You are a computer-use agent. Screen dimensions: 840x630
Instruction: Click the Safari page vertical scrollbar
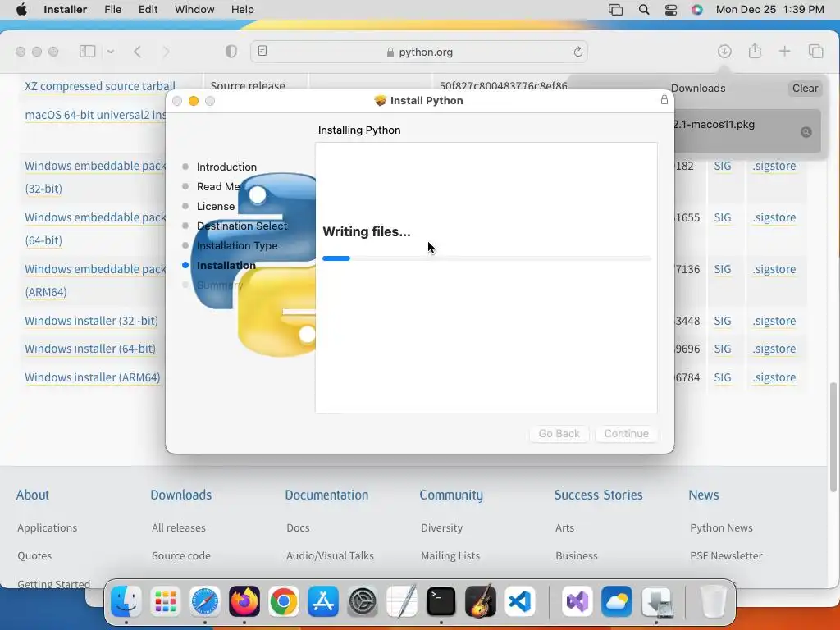point(833,436)
